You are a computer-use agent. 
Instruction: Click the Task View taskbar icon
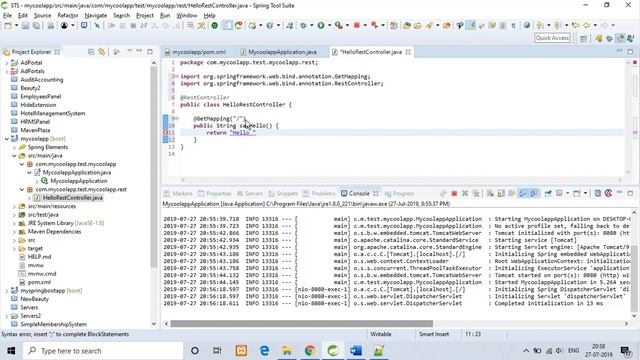coord(217,351)
